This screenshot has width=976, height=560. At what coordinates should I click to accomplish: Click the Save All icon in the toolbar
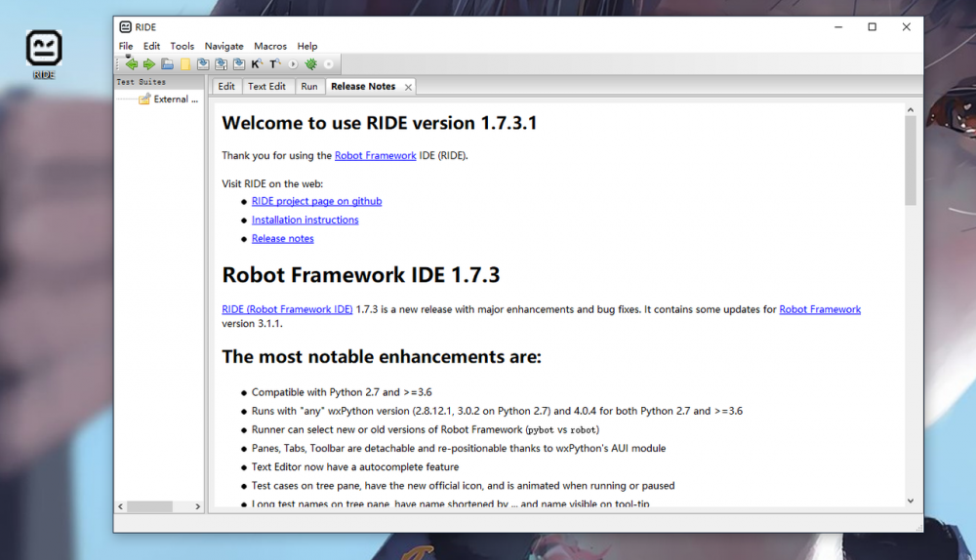221,64
